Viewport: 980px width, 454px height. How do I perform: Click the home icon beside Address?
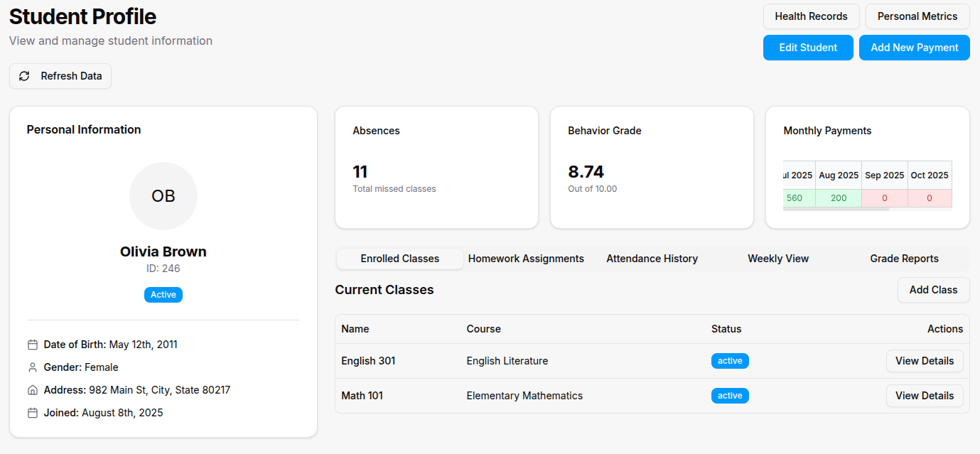[x=32, y=390]
